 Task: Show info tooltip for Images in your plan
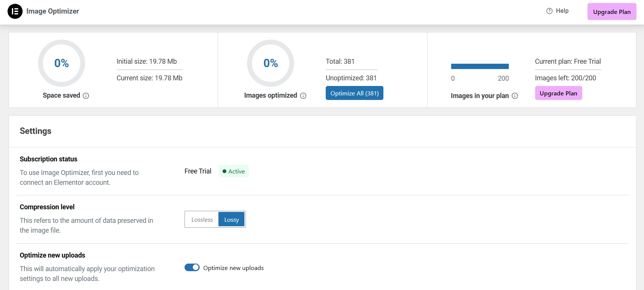515,96
